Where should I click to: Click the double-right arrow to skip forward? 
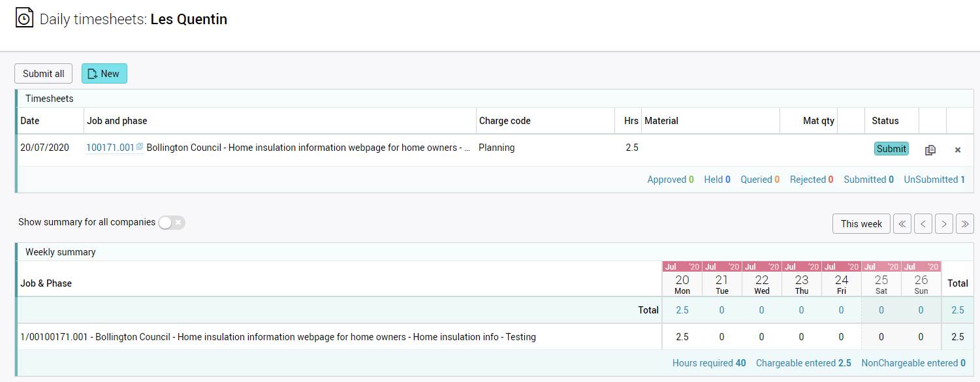click(x=965, y=224)
